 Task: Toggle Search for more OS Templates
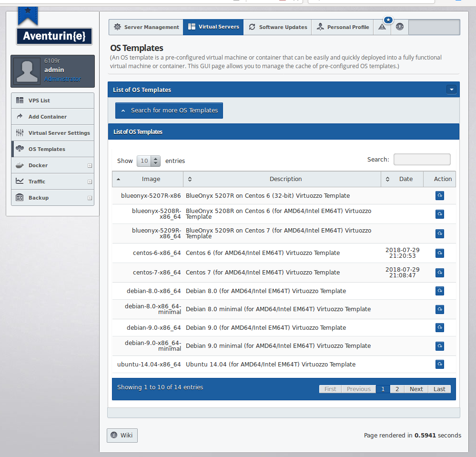[169, 111]
